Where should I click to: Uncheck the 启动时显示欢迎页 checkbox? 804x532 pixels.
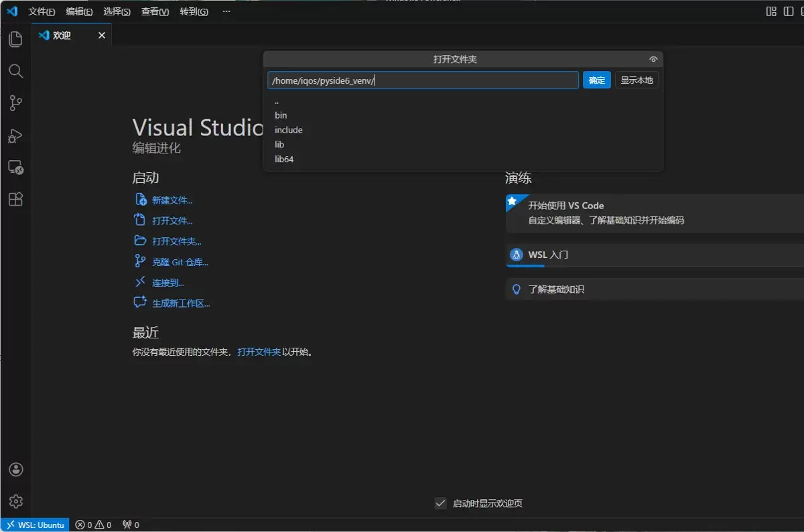click(440, 503)
